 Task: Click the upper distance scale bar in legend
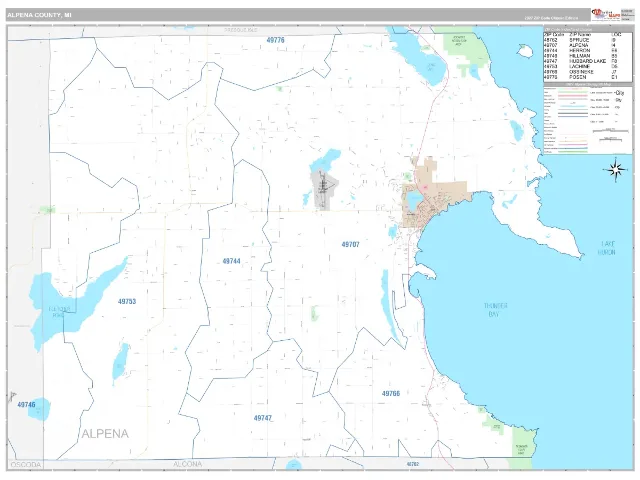611,131
